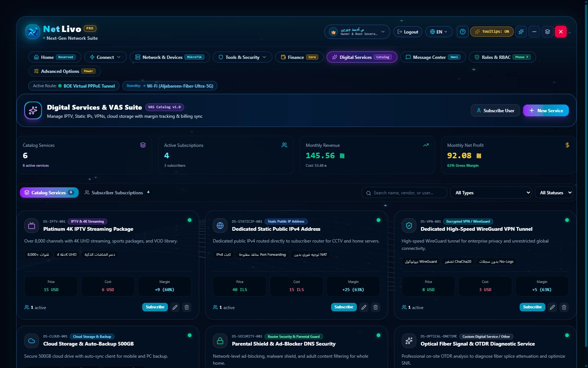The height and width of the screenshot is (368, 588).
Task: Switch to Subscriber Subscriptions tab
Action: pos(117,192)
